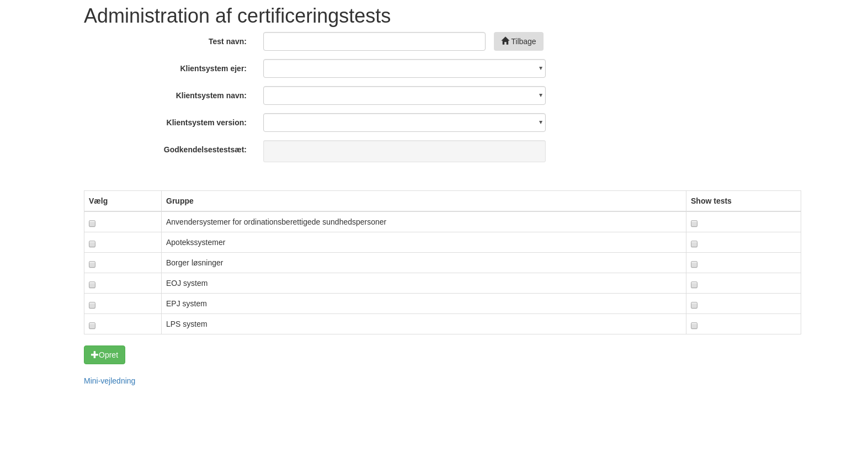This screenshot has width=868, height=452.
Task: Enable Show tests for EPJ system
Action: (x=694, y=305)
